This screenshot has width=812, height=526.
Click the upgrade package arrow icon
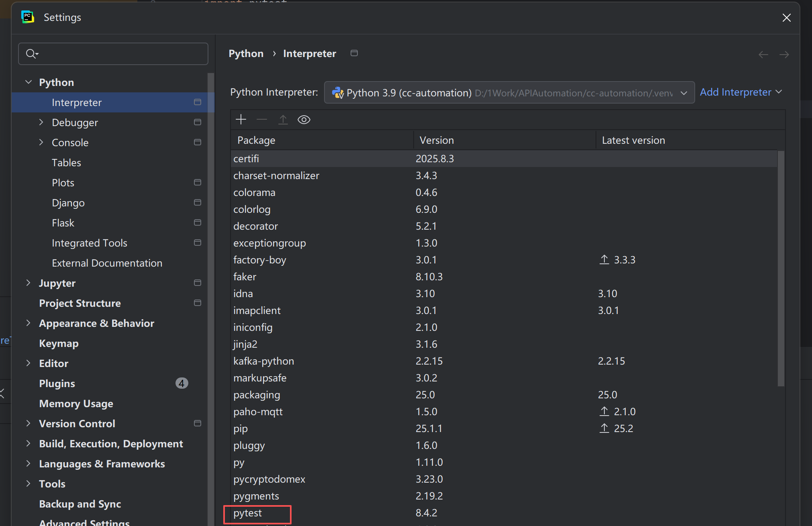(x=283, y=119)
